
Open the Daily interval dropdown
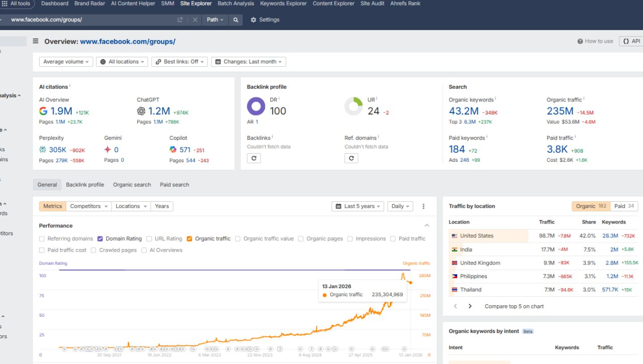[x=400, y=206]
